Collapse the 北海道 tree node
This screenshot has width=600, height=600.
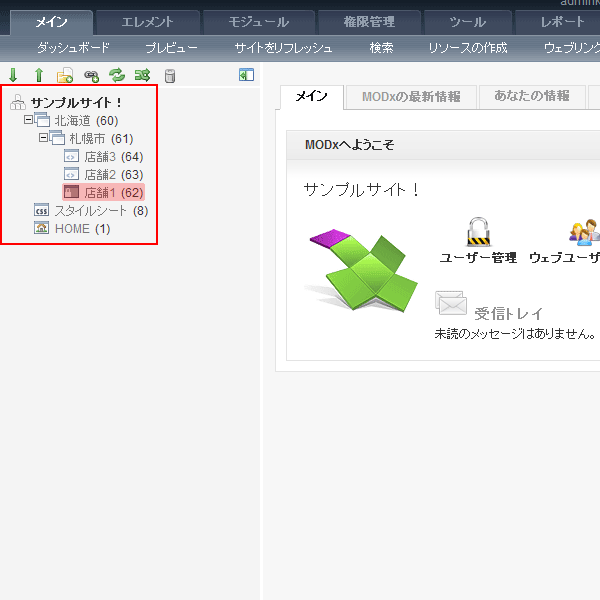point(29,120)
